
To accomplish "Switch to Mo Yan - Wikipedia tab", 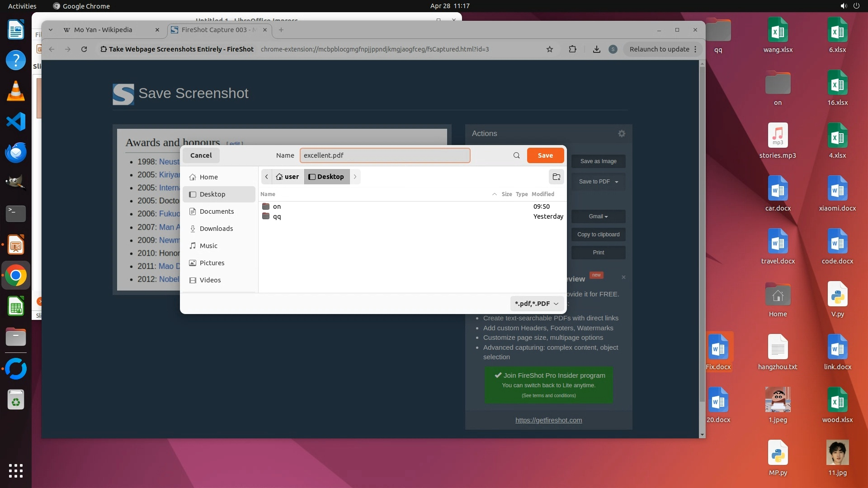I will [x=103, y=30].
